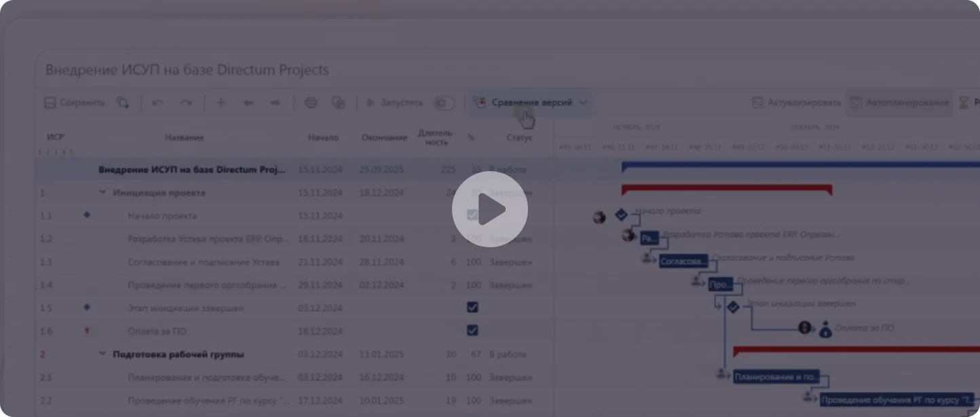Click the Этап инициации завершен diamond on the Gantt
The height and width of the screenshot is (417, 980).
point(732,307)
